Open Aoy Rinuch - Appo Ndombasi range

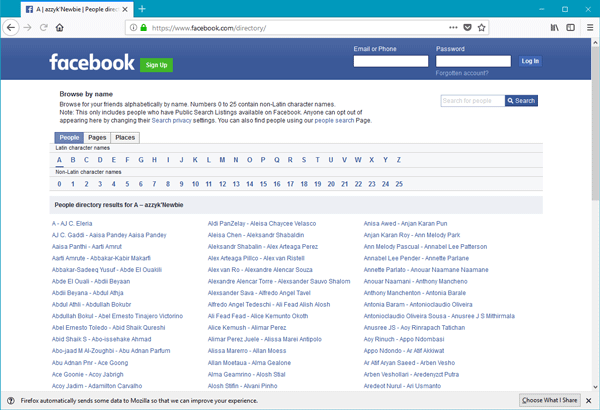coord(404,339)
